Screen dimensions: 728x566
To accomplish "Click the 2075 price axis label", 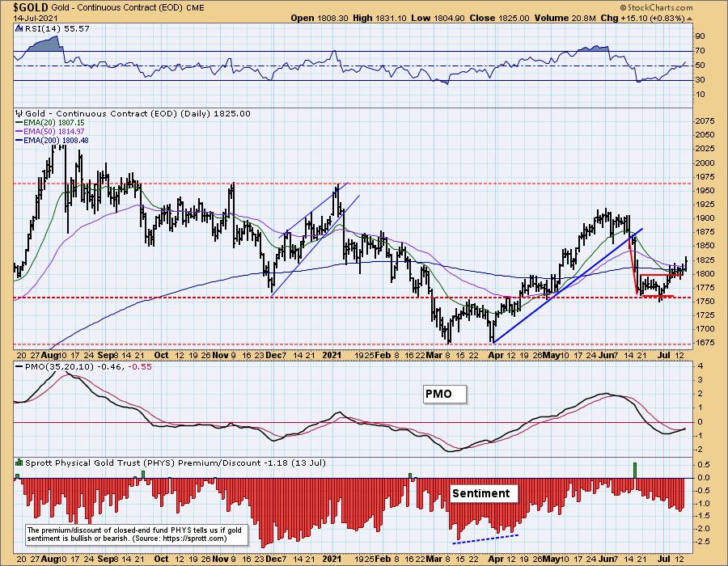I will point(705,121).
